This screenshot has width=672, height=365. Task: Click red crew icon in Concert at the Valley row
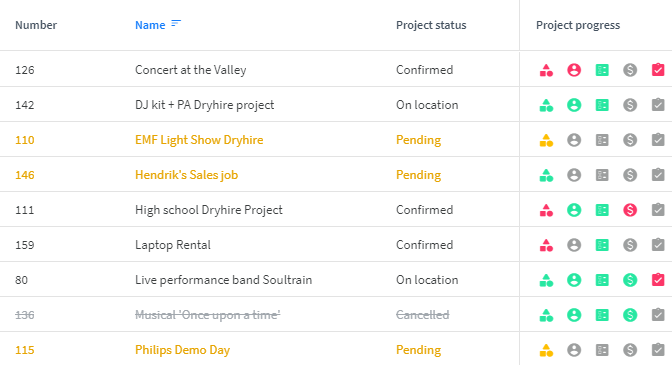click(574, 70)
